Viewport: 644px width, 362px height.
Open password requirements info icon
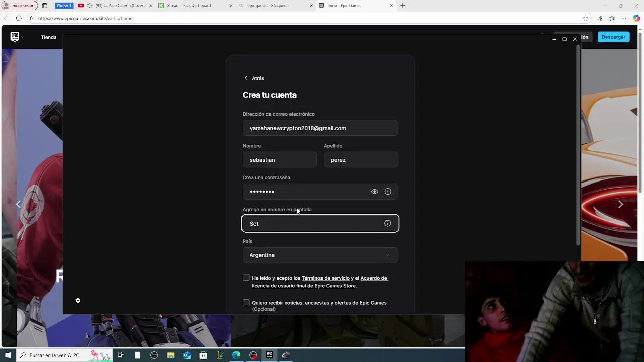pos(388,192)
